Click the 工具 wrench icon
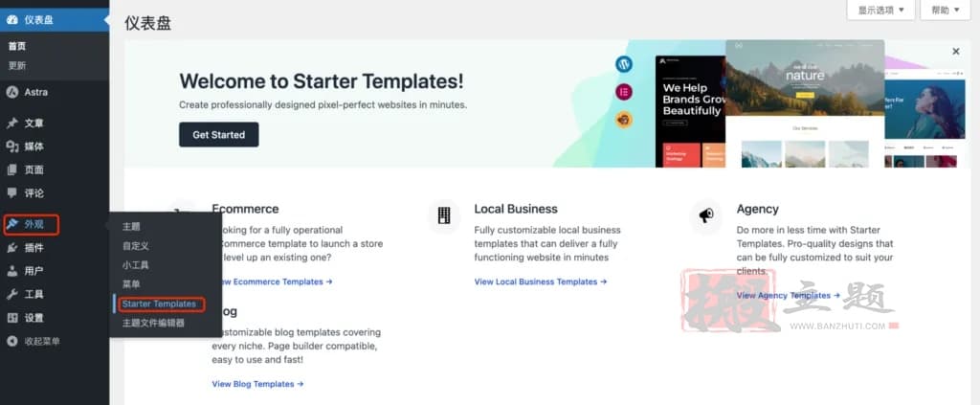The width and height of the screenshot is (980, 405). [11, 294]
